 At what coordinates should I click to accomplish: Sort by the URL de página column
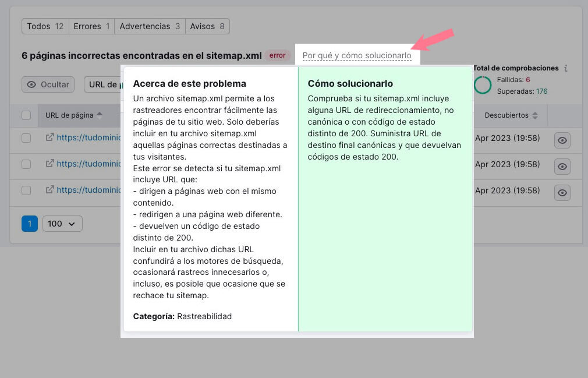pos(73,115)
